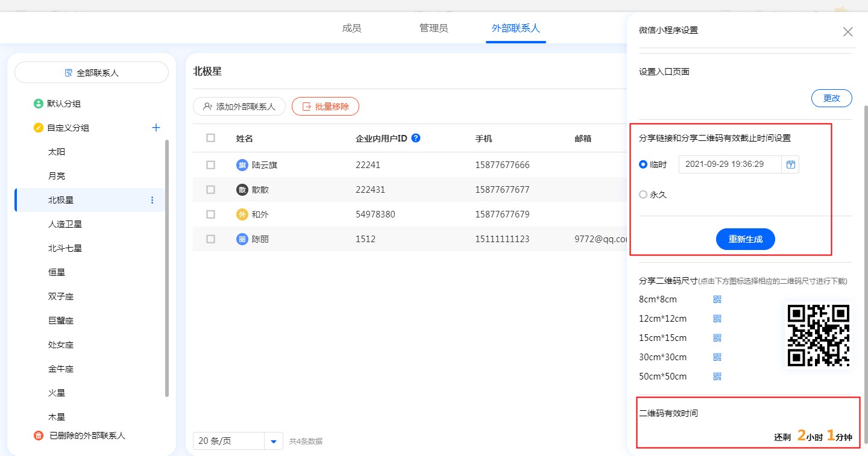Close the 微信小程序设置 panel
Image resolution: width=868 pixels, height=456 pixels.
coord(848,32)
